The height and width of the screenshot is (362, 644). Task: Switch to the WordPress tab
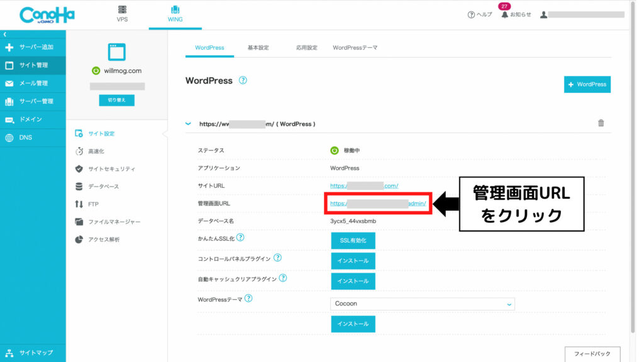pyautogui.click(x=209, y=48)
